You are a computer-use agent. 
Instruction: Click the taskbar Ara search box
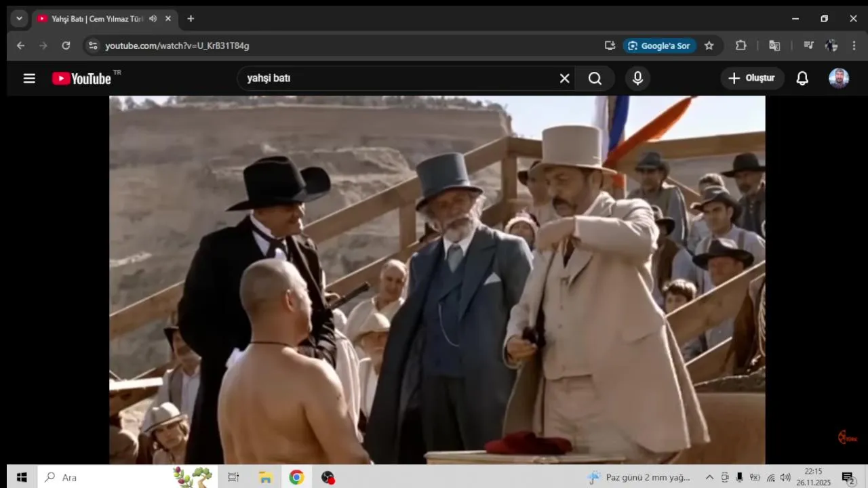tap(127, 477)
